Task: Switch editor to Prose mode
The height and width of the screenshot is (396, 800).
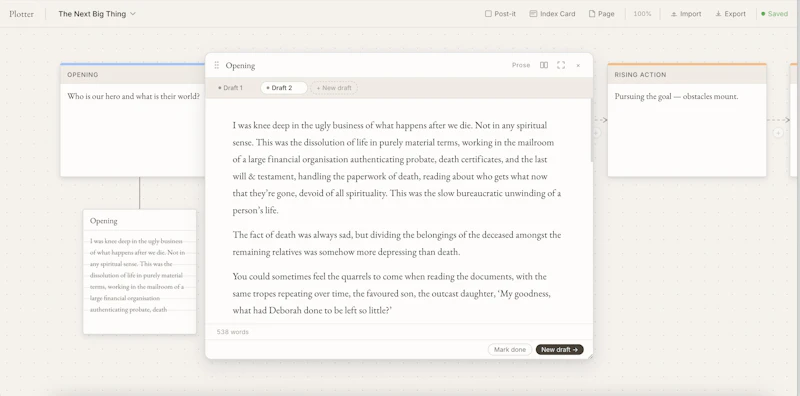Action: point(521,65)
